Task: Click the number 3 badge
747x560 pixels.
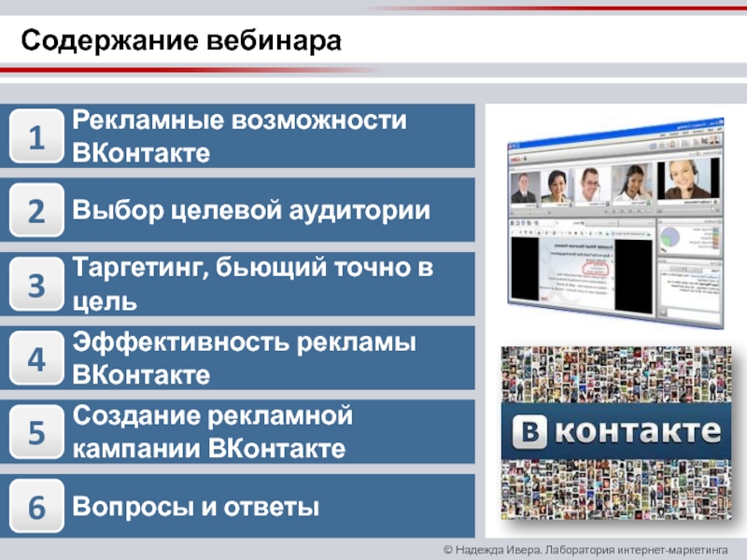Action: tap(36, 285)
